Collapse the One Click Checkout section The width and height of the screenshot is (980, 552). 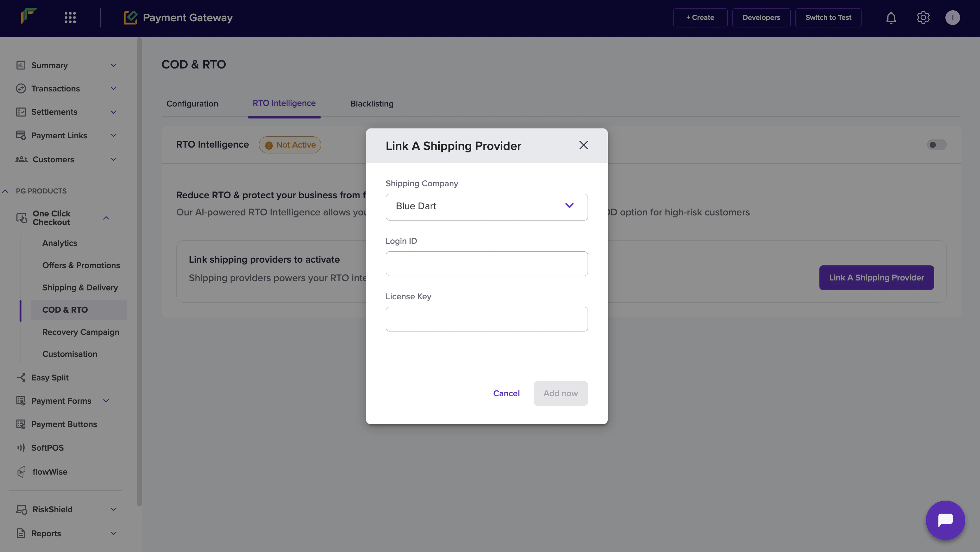pyautogui.click(x=106, y=218)
